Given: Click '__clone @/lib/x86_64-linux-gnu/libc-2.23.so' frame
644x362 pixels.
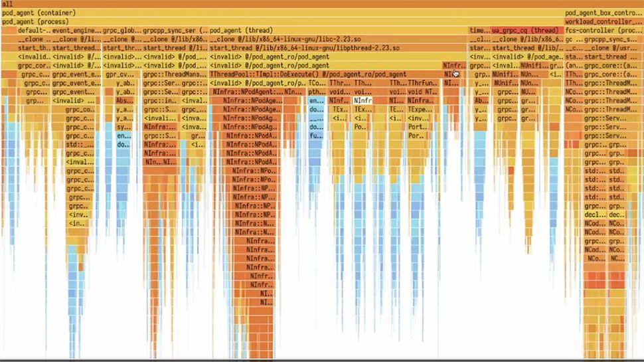Looking at the screenshot, I should point(339,39).
